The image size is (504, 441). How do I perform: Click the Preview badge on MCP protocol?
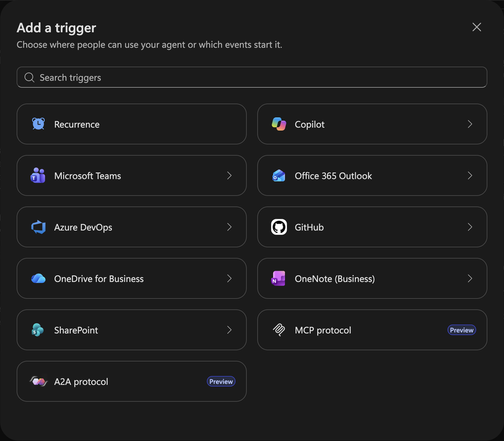tap(462, 330)
